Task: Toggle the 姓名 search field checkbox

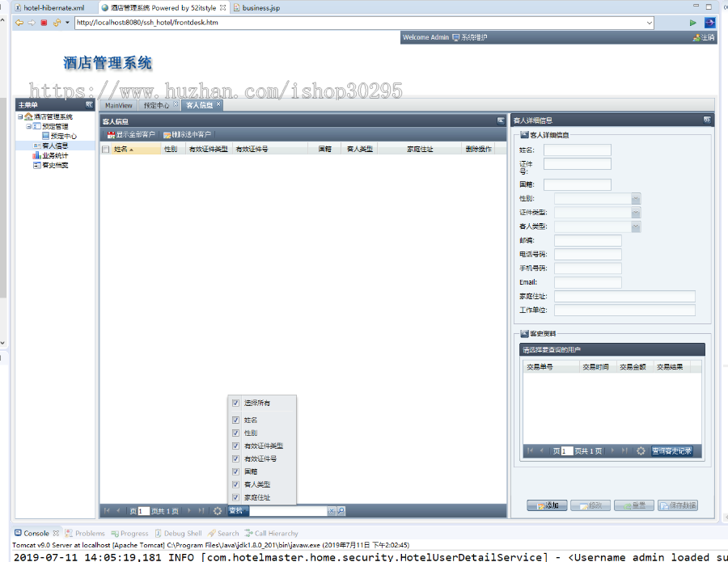Action: tap(236, 420)
